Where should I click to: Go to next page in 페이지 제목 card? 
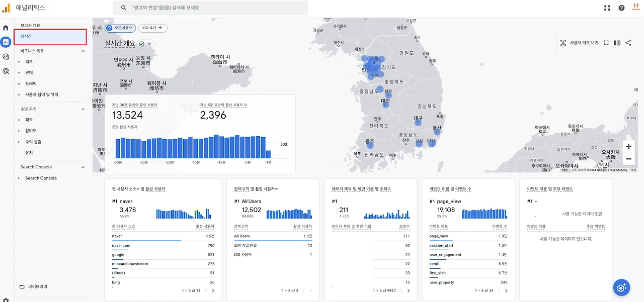(408, 290)
